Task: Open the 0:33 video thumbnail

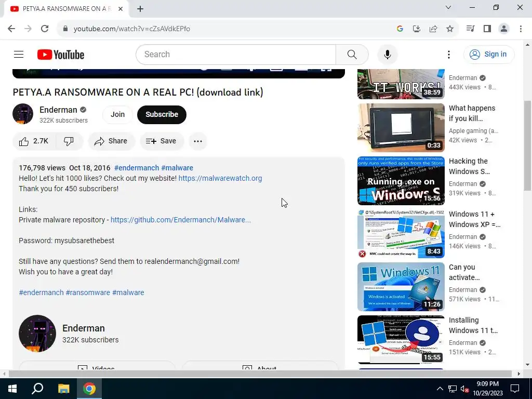Action: 401,128
